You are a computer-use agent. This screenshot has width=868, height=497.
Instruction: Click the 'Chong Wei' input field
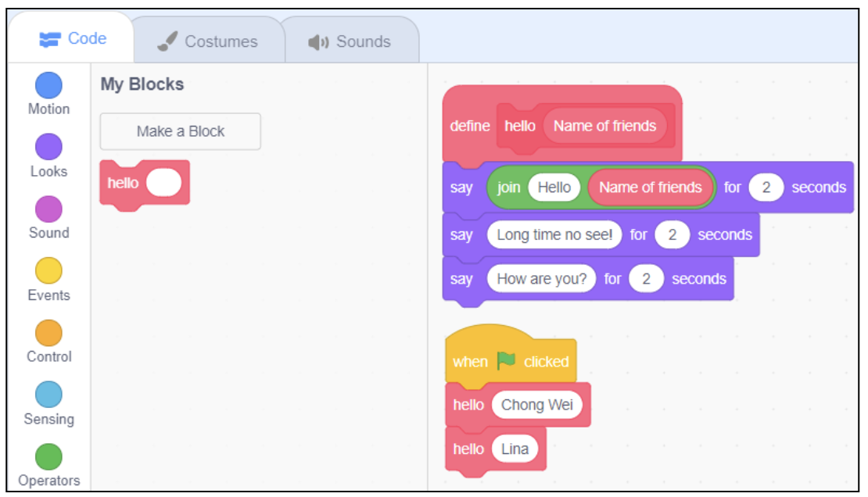536,405
